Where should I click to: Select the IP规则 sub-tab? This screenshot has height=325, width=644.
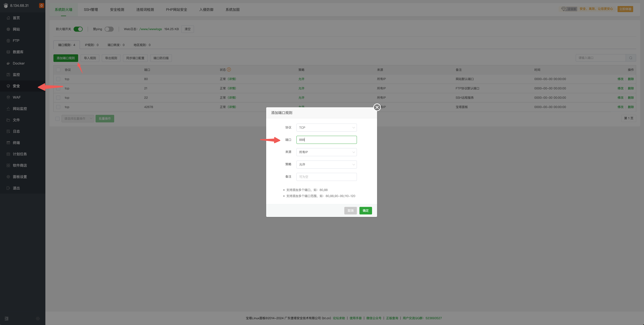pyautogui.click(x=91, y=45)
